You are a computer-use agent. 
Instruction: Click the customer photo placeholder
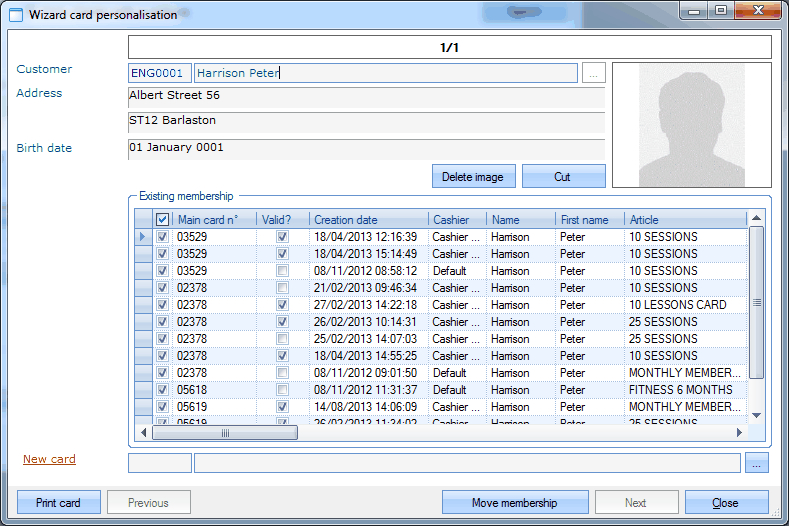[692, 125]
